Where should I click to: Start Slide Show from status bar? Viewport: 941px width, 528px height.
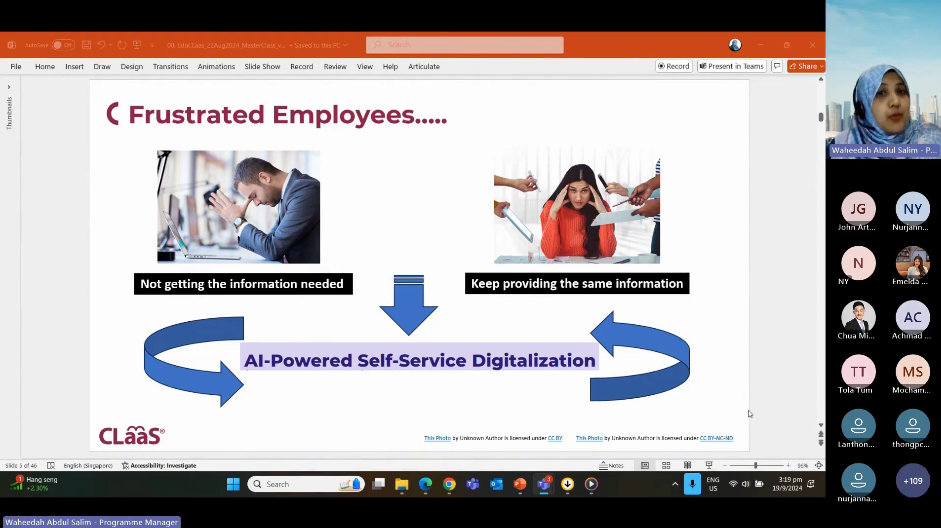click(709, 466)
